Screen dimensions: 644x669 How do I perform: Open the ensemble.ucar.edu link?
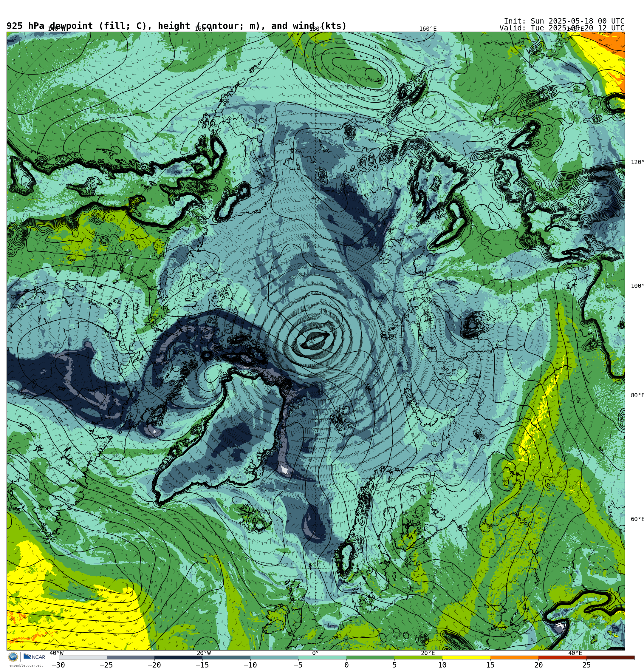(x=26, y=665)
